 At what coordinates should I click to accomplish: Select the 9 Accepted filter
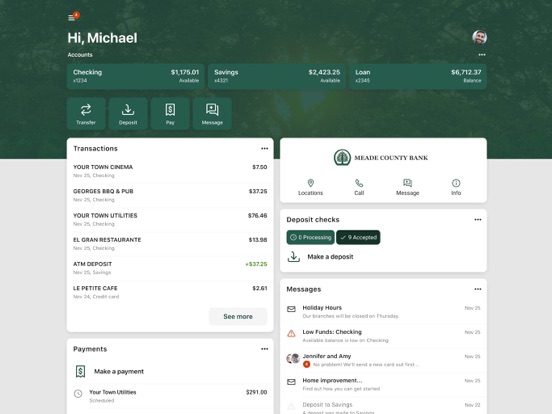click(358, 237)
